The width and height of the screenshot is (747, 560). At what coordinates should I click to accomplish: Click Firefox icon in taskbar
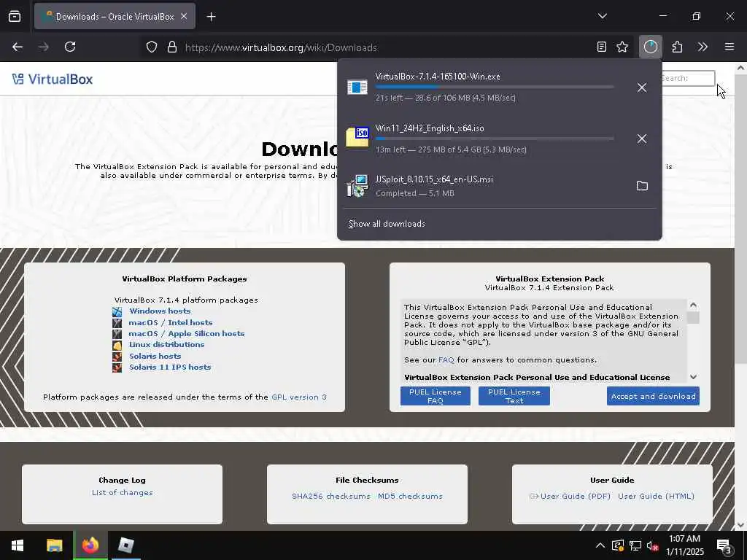pyautogui.click(x=90, y=545)
